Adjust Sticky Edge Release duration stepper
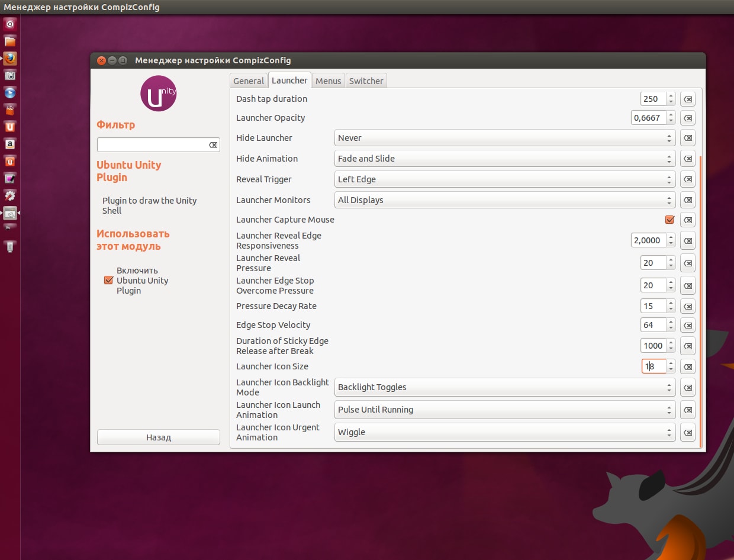734x560 pixels. pyautogui.click(x=671, y=346)
